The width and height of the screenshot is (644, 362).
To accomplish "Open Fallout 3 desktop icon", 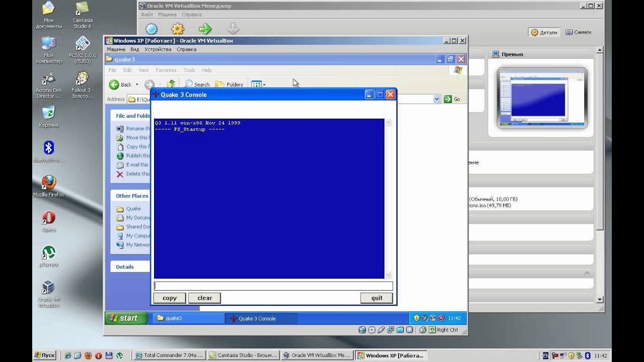I will coord(83,85).
